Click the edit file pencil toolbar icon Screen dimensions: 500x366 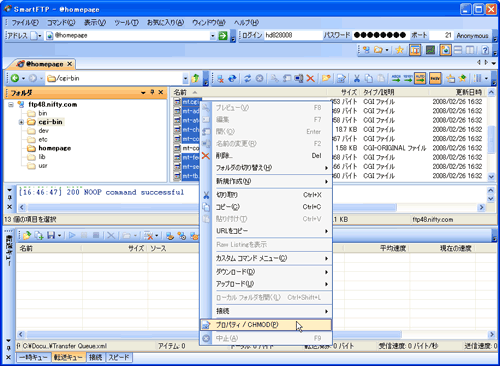341,79
